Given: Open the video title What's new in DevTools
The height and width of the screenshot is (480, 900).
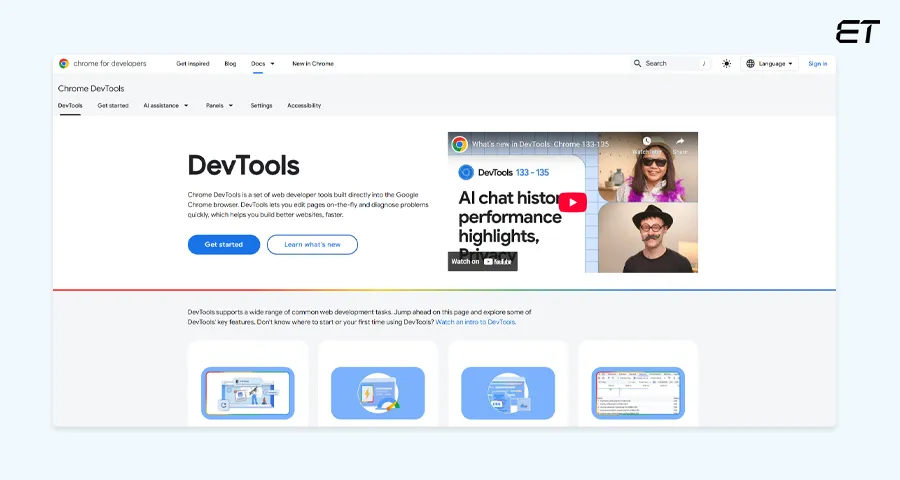Looking at the screenshot, I should [x=540, y=144].
